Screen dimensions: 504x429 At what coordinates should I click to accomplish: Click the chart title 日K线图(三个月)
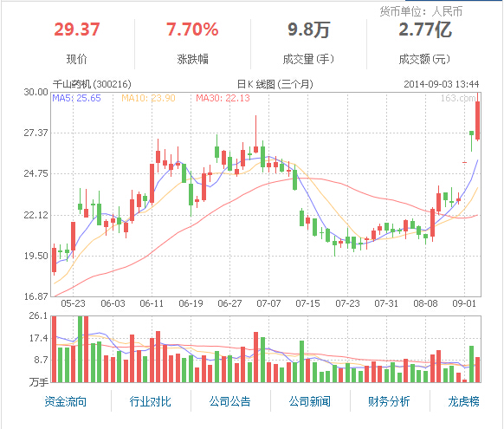pos(275,84)
